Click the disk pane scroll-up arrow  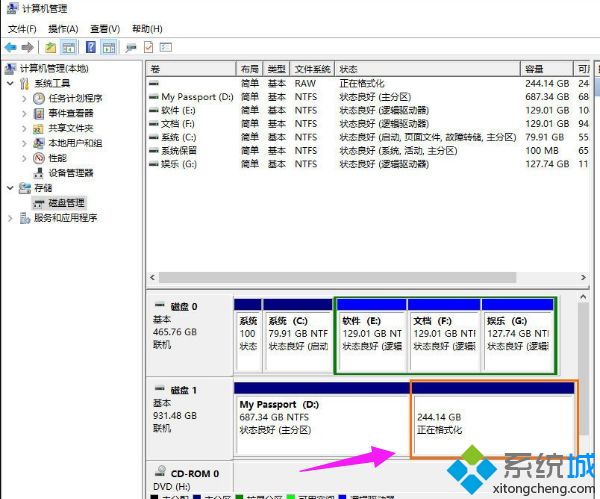[x=583, y=297]
